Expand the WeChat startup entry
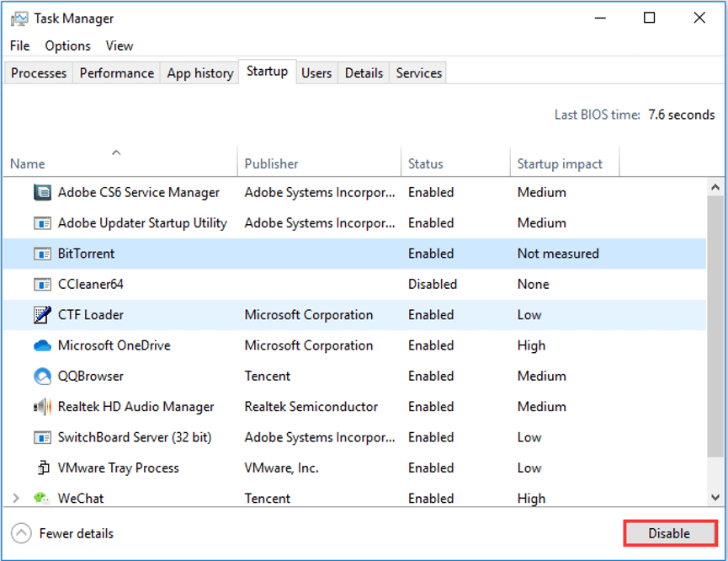Viewport: 728px width, 561px height. [x=16, y=499]
